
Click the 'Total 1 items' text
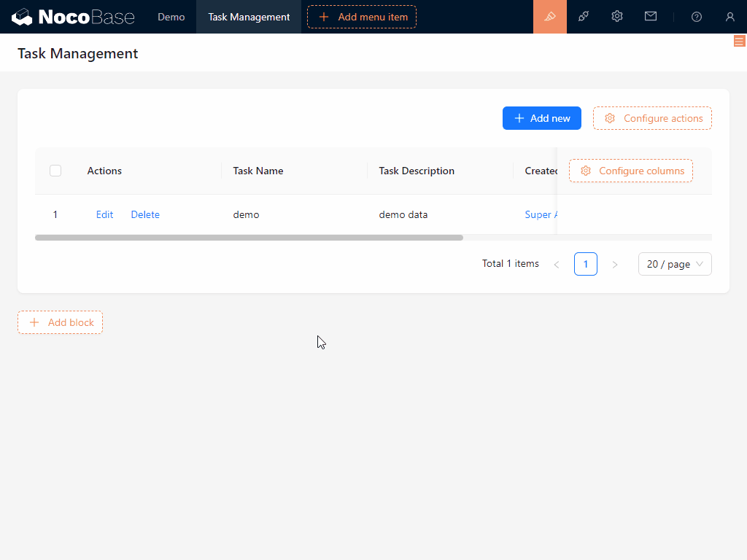pyautogui.click(x=510, y=263)
